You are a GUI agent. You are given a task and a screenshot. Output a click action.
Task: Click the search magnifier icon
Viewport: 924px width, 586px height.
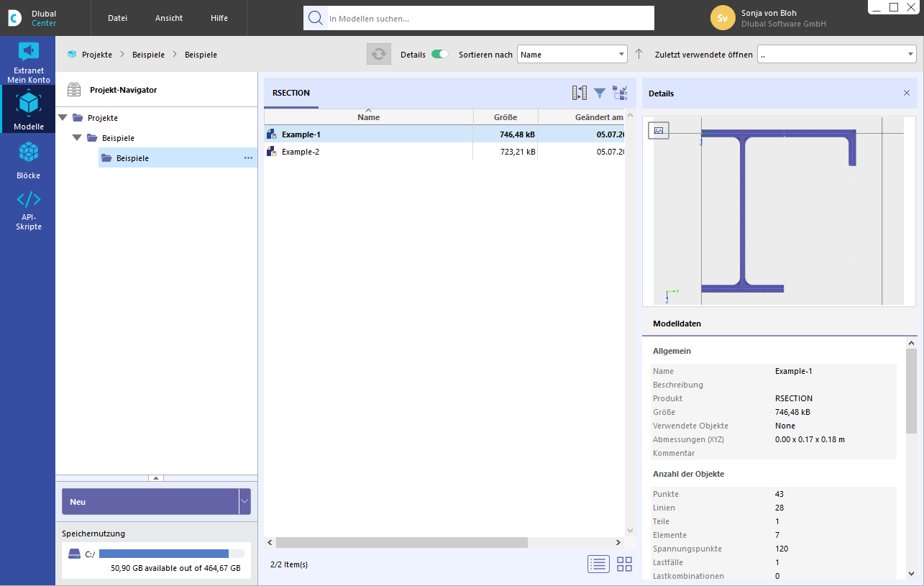(x=315, y=18)
